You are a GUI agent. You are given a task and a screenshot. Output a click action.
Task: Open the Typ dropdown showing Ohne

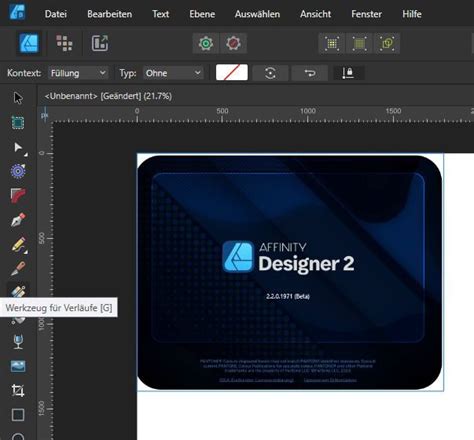click(x=173, y=73)
